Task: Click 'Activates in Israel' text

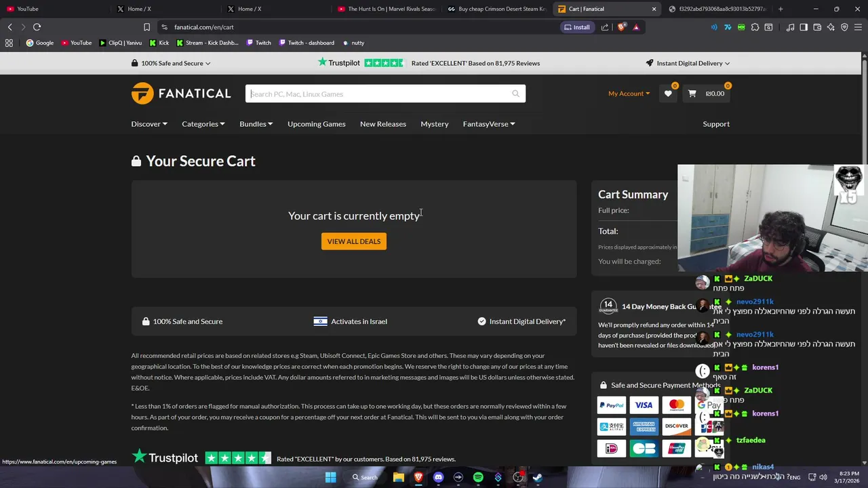Action: tap(359, 321)
